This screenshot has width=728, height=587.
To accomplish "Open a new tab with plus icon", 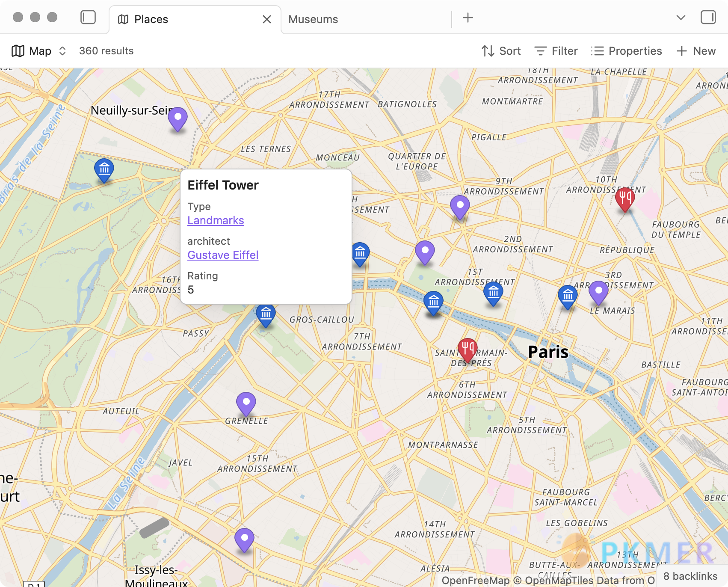I will tap(468, 18).
